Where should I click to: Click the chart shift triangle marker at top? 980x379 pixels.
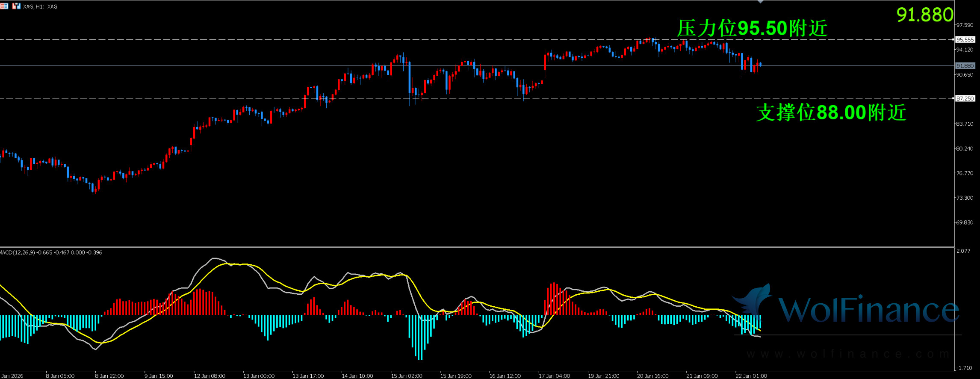coord(760,2)
